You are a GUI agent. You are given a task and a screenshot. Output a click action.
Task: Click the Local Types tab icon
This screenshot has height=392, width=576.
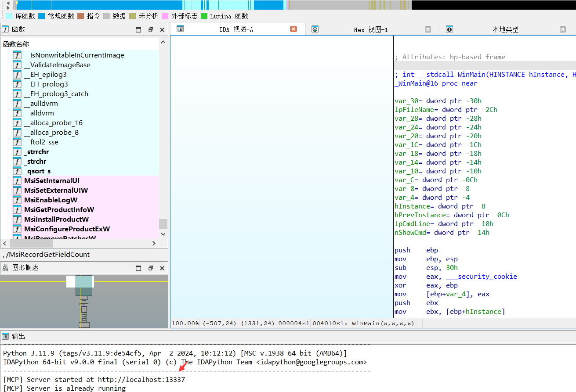449,29
